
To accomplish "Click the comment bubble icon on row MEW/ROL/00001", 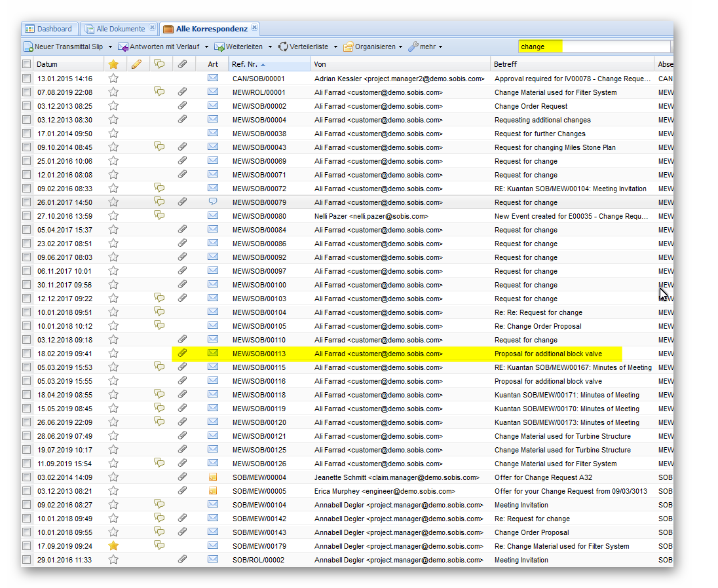I will pos(159,92).
